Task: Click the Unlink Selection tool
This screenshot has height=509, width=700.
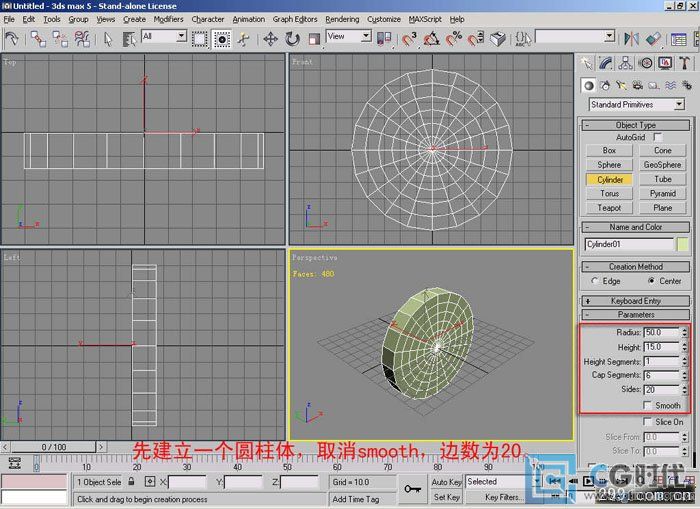Action: [60, 39]
